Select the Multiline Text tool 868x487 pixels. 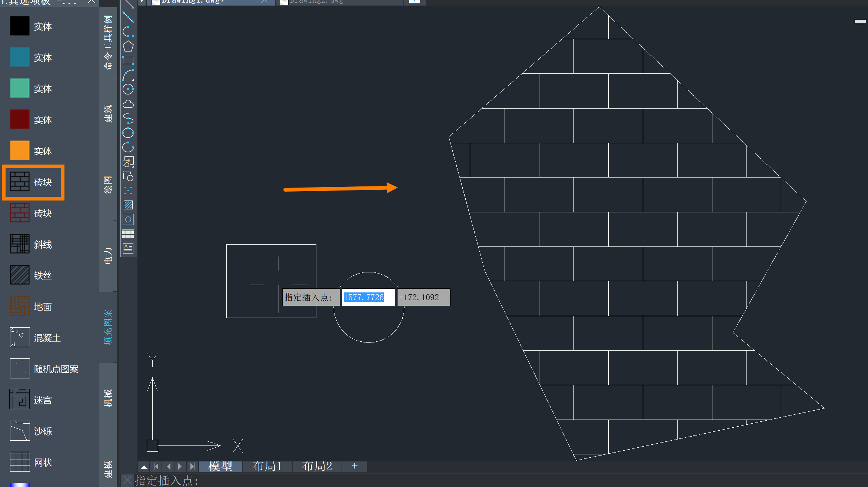pos(128,248)
